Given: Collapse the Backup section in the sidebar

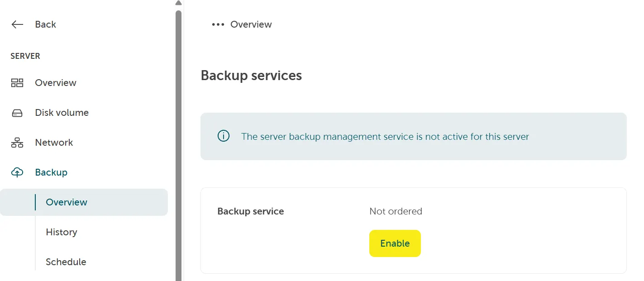Looking at the screenshot, I should (51, 172).
